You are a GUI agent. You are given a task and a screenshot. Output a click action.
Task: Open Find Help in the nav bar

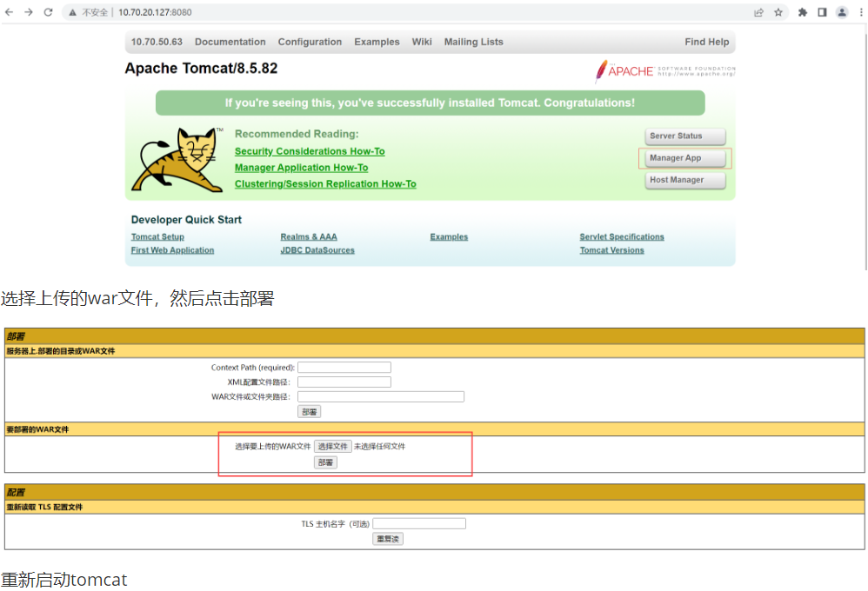tap(707, 42)
